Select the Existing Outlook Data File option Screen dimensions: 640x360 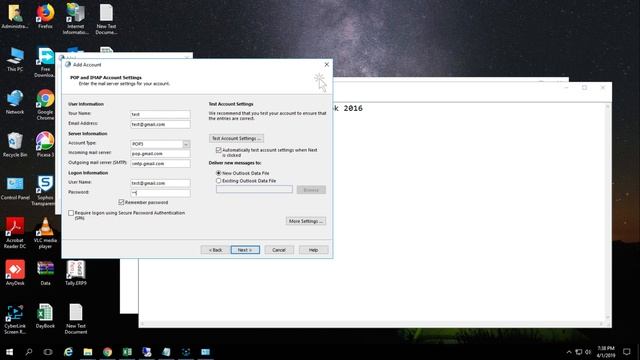point(218,181)
